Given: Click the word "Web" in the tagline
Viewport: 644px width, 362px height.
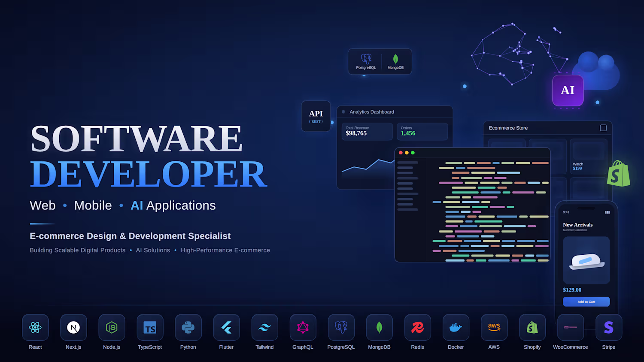Looking at the screenshot, I should pyautogui.click(x=43, y=205).
